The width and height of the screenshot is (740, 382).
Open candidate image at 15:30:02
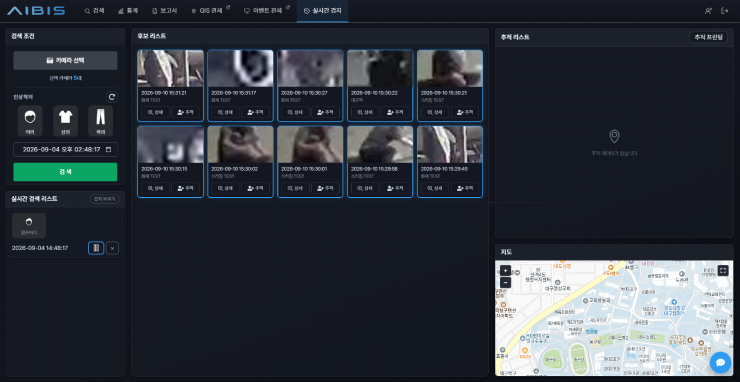240,144
